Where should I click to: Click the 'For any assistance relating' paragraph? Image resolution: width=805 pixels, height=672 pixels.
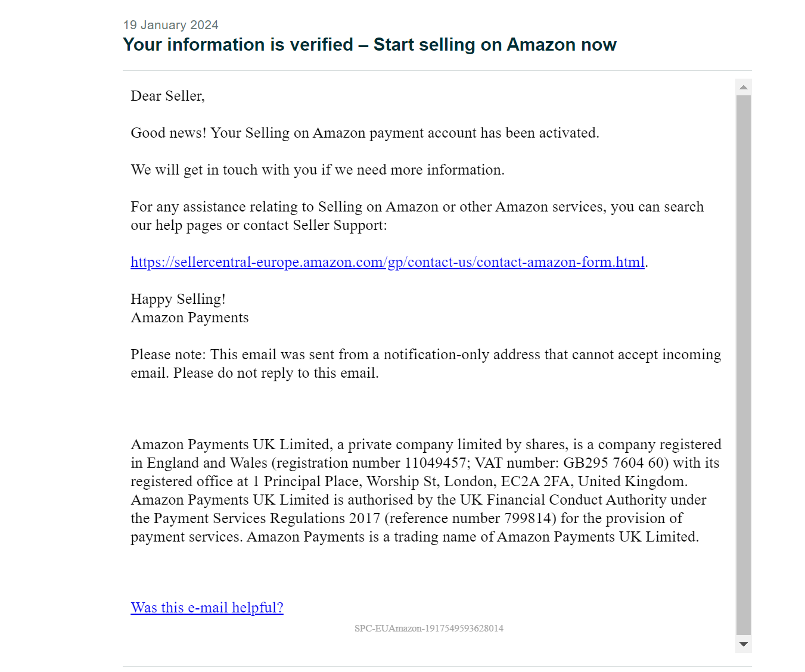[417, 216]
